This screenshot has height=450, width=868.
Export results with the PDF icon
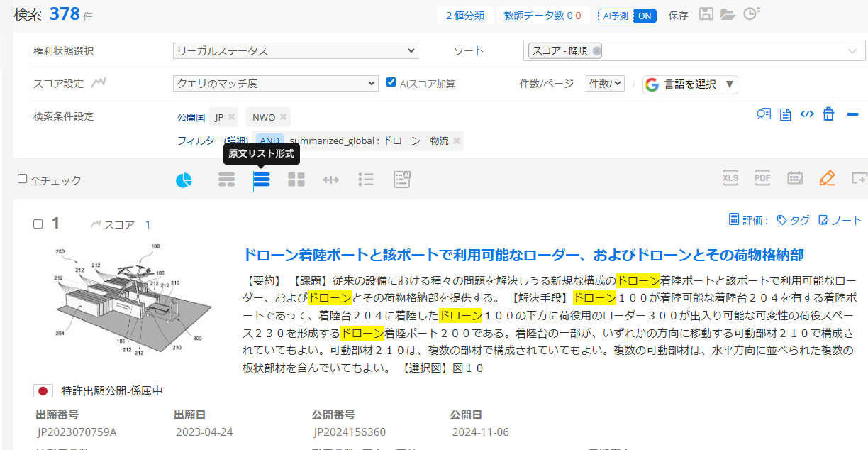click(x=762, y=178)
